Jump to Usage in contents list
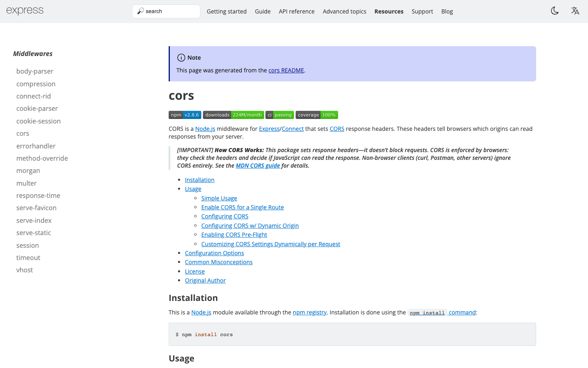Viewport: 588px width, 368px height. 193,189
